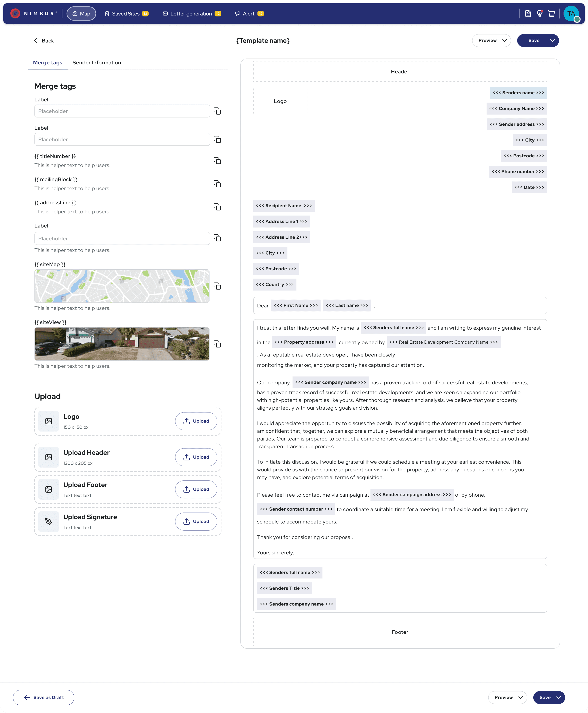
Task: Click the first Label placeholder field
Action: click(x=122, y=111)
